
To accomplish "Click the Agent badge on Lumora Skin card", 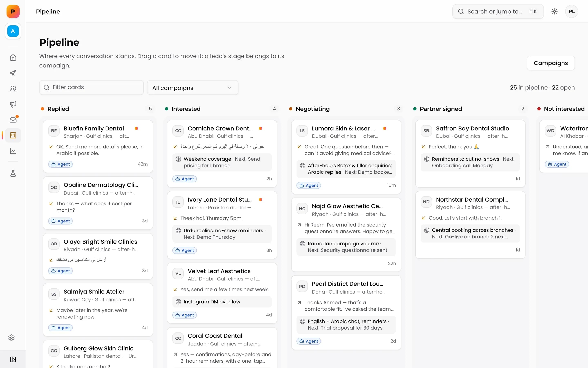I will [308, 185].
